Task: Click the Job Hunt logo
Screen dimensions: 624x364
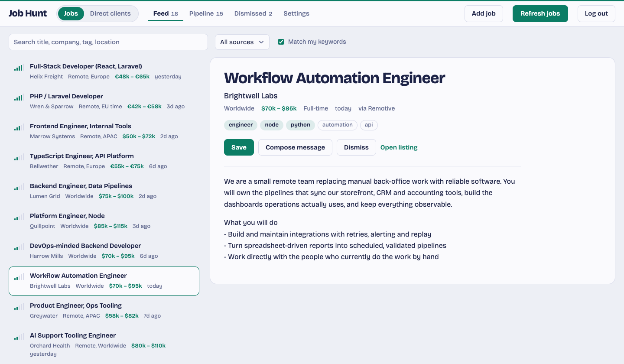Action: click(x=28, y=13)
